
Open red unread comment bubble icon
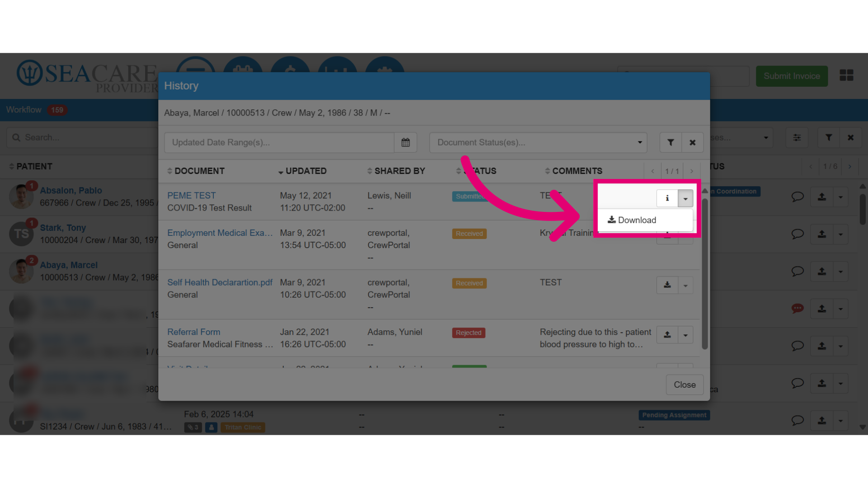click(x=797, y=309)
